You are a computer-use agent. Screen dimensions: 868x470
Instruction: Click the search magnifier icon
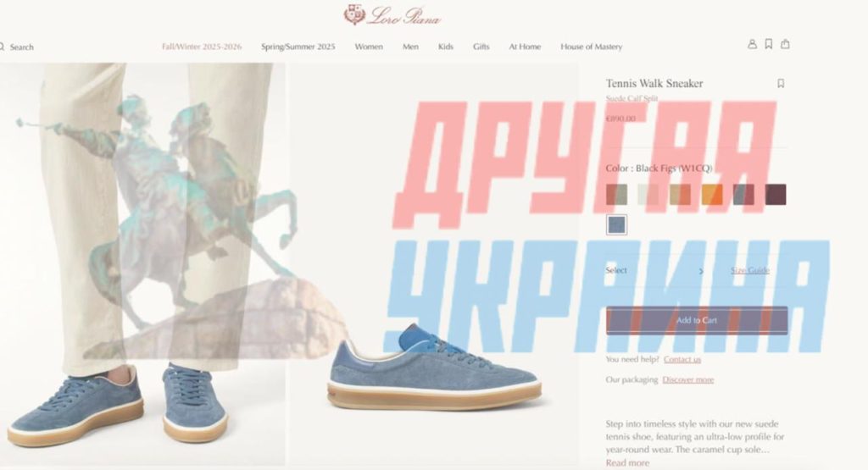pos(3,47)
